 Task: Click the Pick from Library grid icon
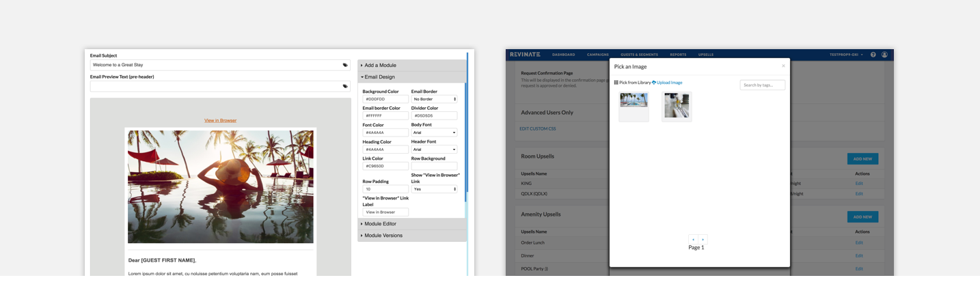coord(616,83)
